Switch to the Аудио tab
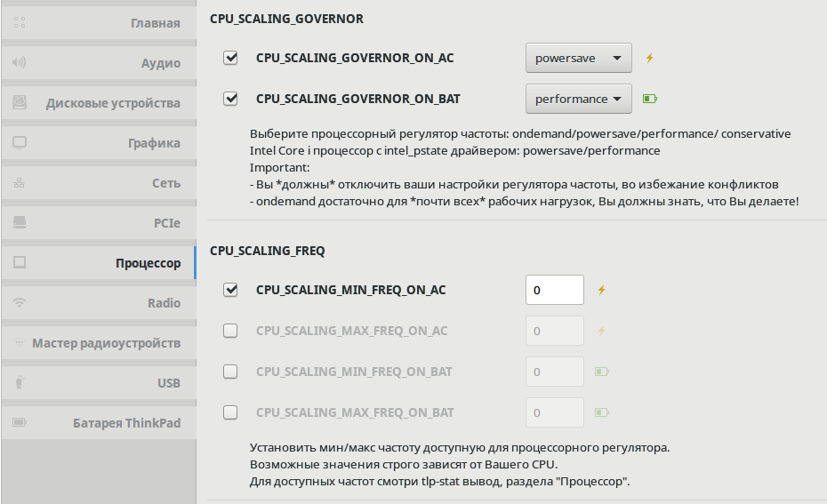 click(99, 63)
